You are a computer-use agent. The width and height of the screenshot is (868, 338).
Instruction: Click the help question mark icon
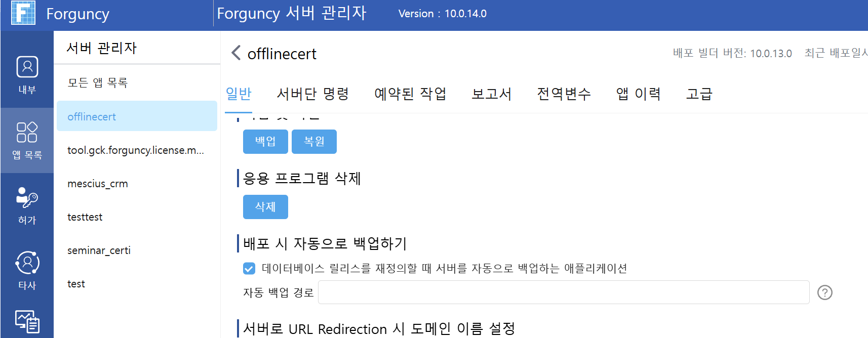(825, 292)
